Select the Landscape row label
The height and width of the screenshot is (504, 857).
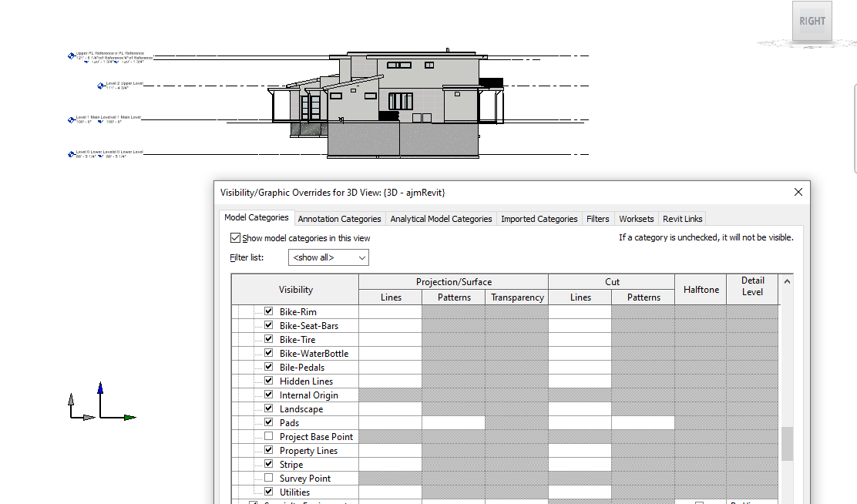tap(301, 409)
